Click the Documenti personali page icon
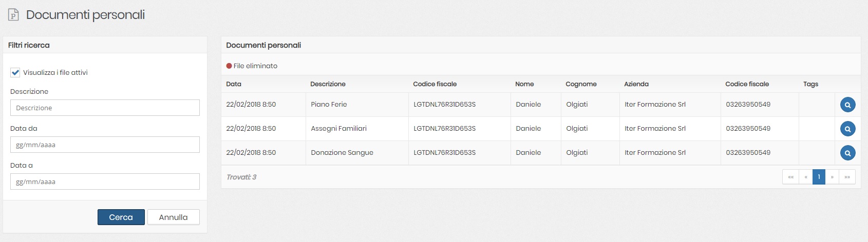868x242 pixels. click(x=13, y=15)
